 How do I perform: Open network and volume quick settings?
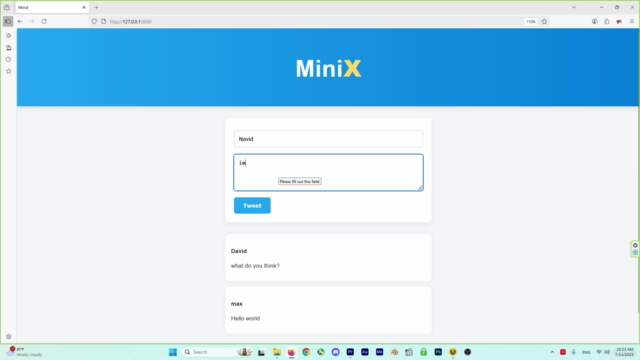[x=603, y=352]
